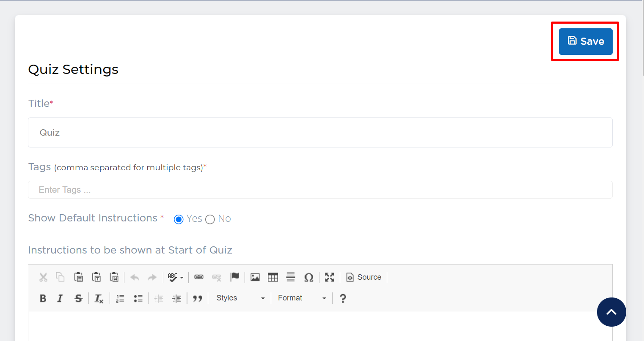Open the spell check dropdown arrow
The image size is (644, 341).
pos(182,278)
